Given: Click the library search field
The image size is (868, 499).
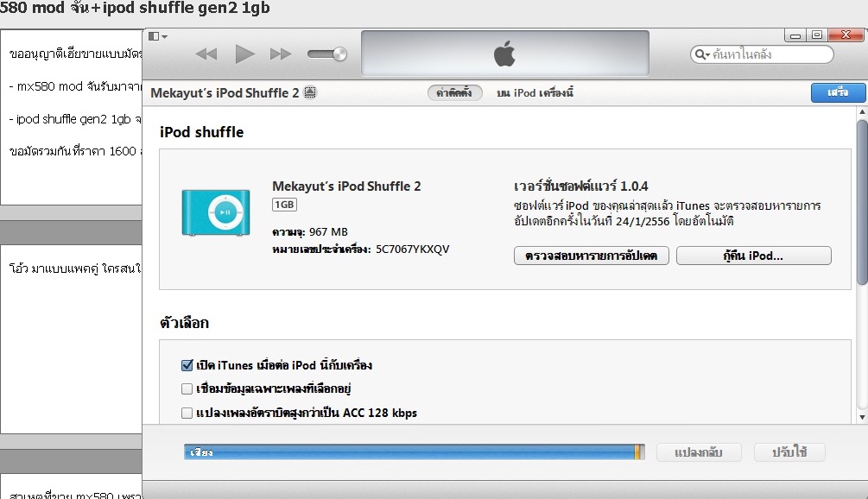Looking at the screenshot, I should (769, 54).
